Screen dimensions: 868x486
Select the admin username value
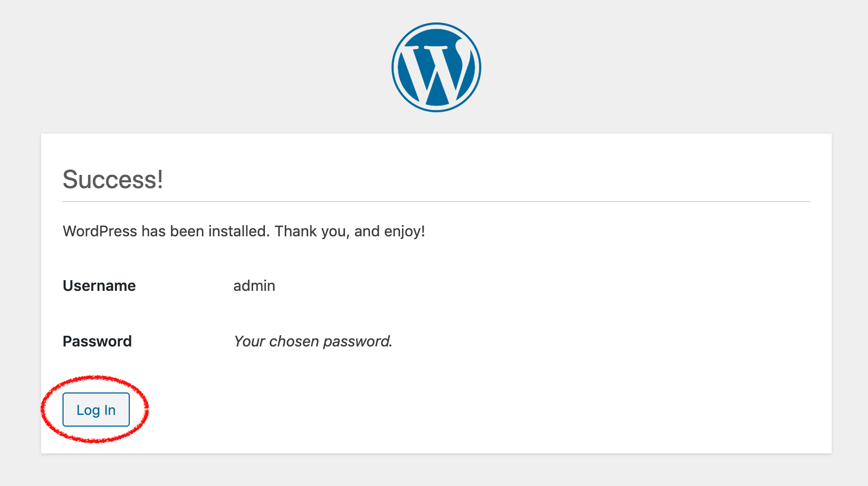[254, 286]
